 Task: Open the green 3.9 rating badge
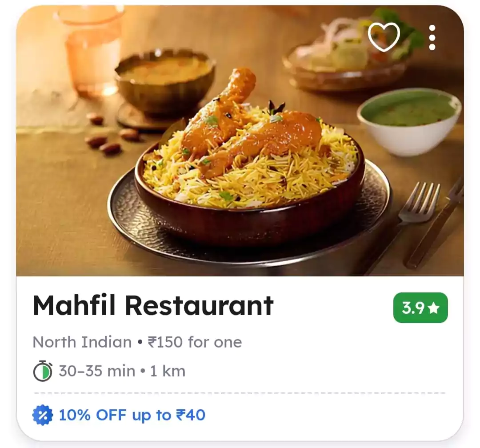coord(420,308)
